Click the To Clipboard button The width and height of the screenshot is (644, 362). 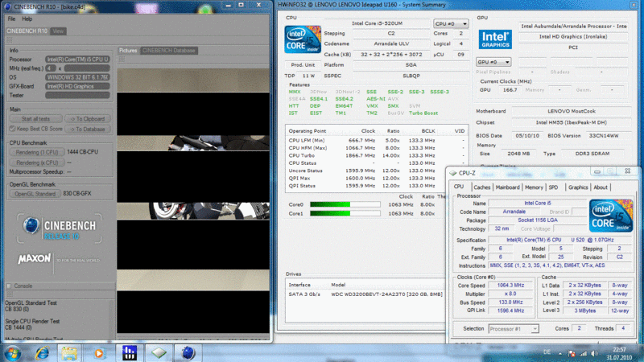click(x=87, y=118)
